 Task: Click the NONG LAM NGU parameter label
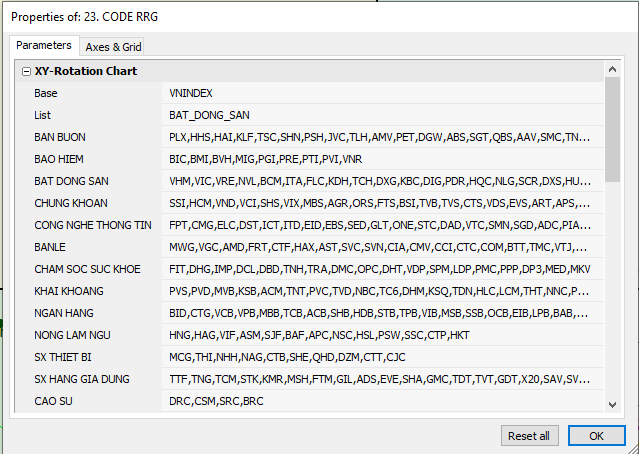[x=72, y=335]
